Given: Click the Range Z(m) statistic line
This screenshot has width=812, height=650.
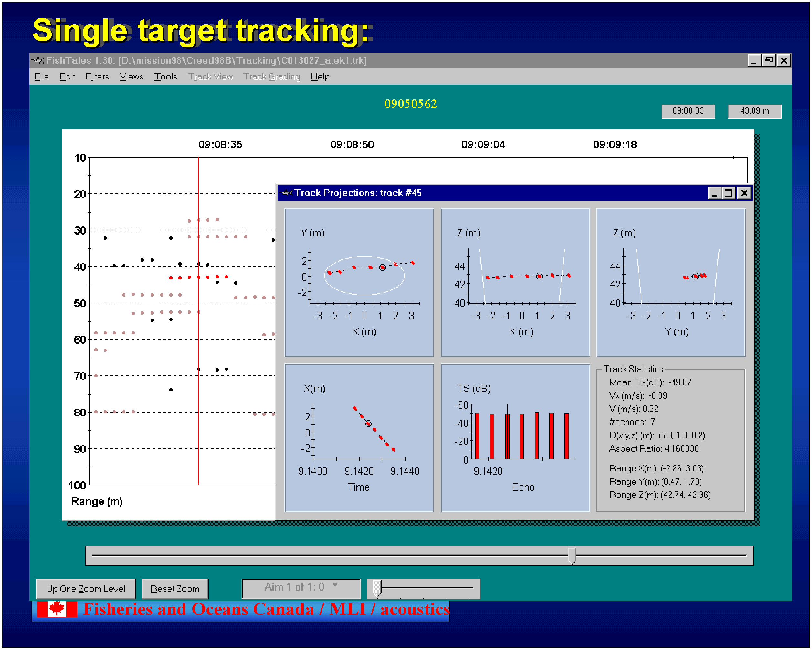Looking at the screenshot, I should (x=660, y=495).
